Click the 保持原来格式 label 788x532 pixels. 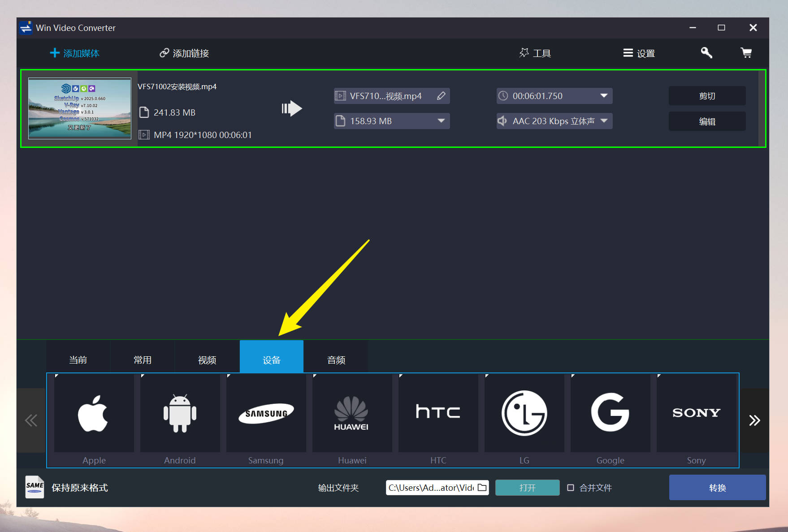(80, 488)
